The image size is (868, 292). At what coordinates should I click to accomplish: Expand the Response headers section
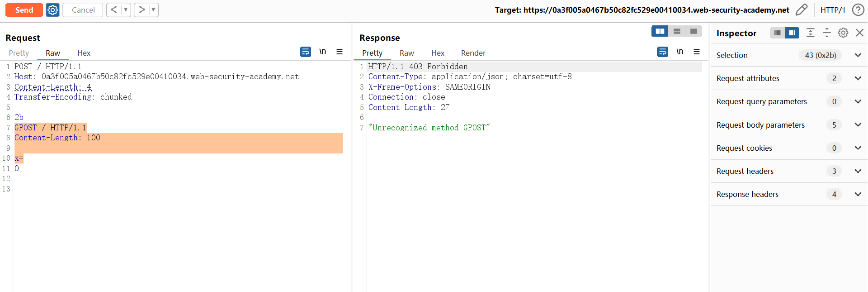click(x=858, y=194)
